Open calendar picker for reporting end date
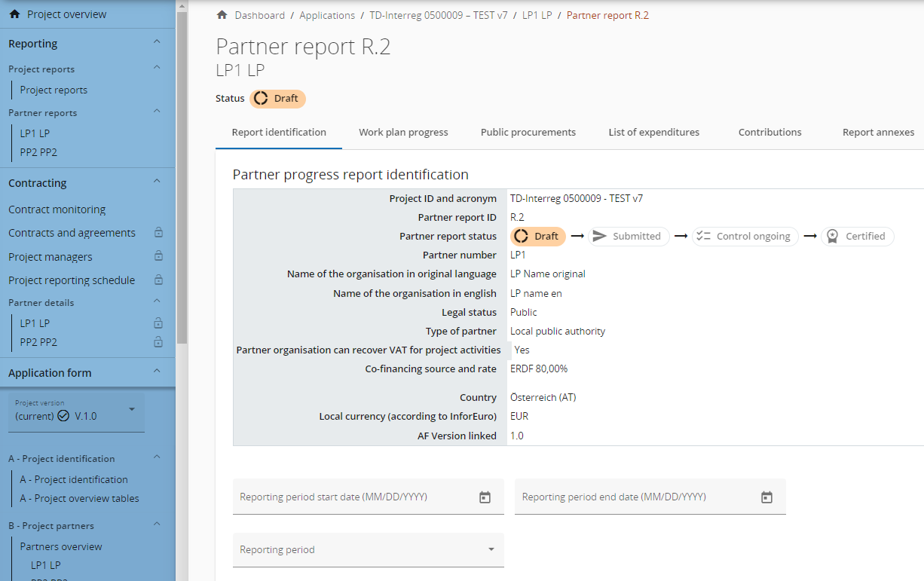The width and height of the screenshot is (924, 581). 766,497
